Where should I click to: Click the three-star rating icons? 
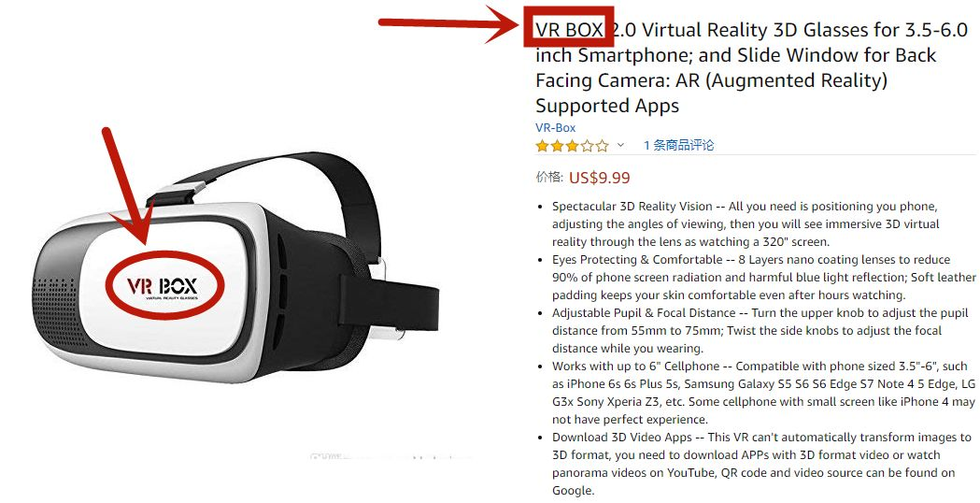pyautogui.click(x=572, y=146)
